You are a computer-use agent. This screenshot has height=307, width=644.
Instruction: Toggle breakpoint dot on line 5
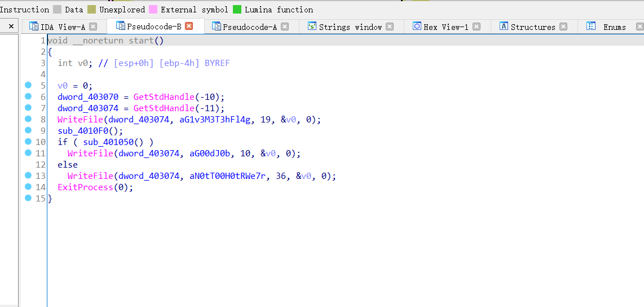coord(28,85)
